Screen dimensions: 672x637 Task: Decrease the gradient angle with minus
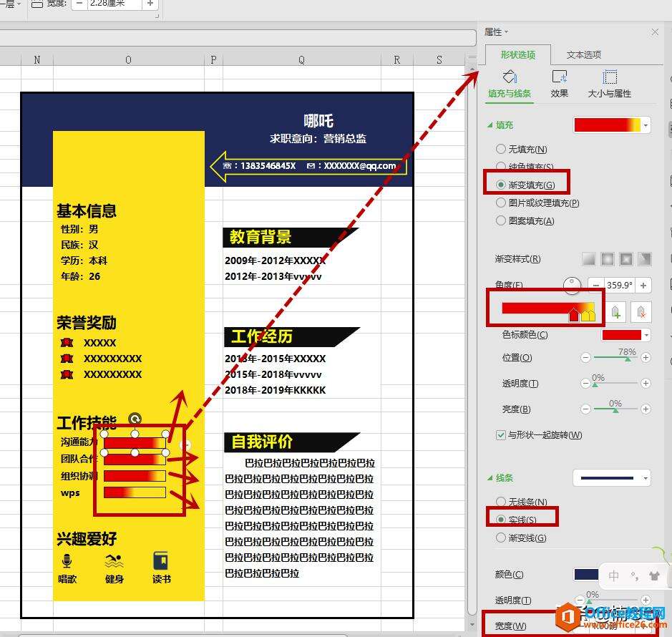pos(595,286)
